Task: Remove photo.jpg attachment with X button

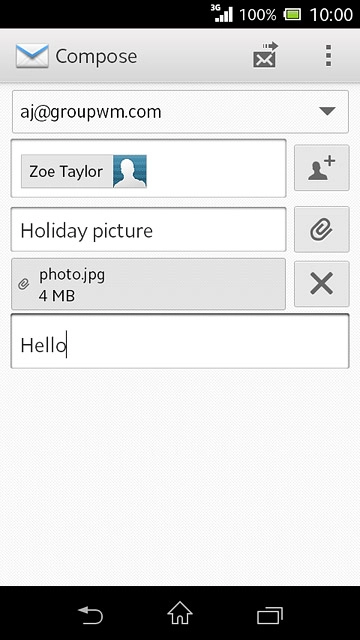Action: [322, 284]
